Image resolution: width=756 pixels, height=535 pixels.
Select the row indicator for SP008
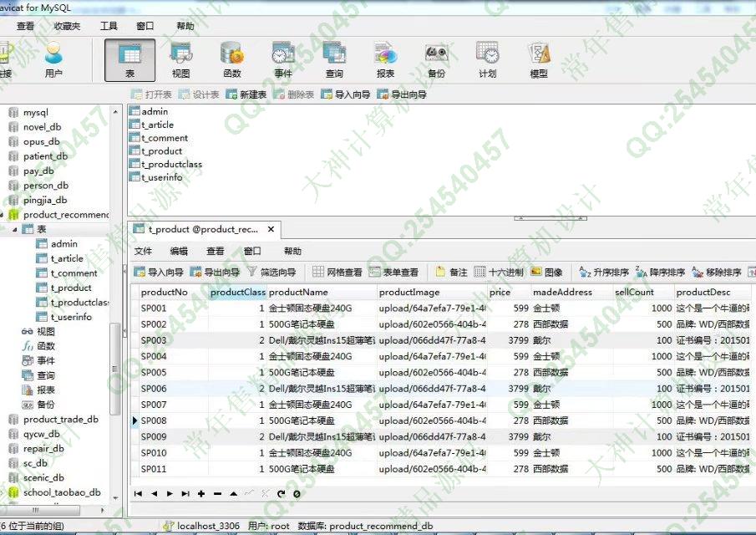(x=134, y=420)
